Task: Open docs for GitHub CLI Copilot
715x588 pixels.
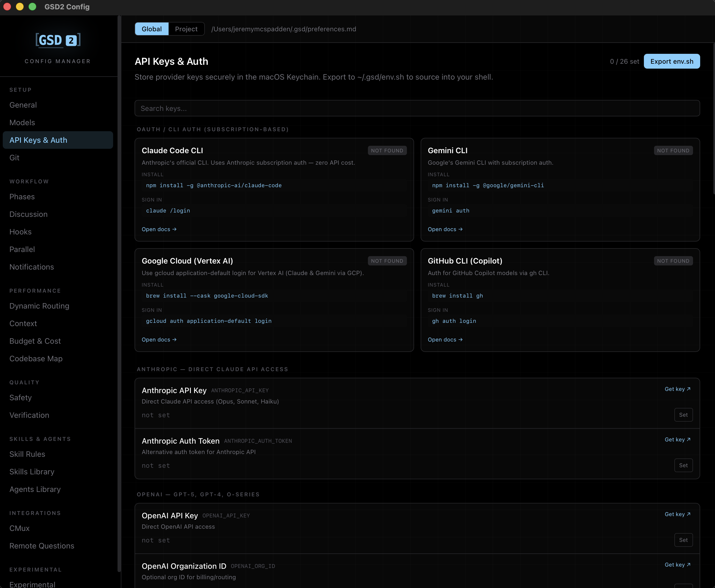Action: (445, 339)
